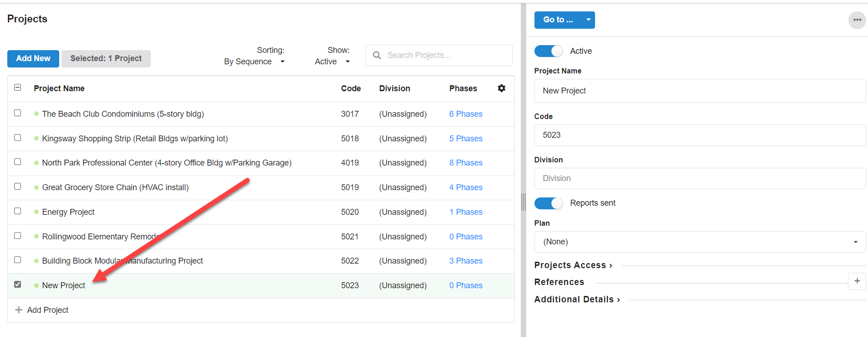Image resolution: width=868 pixels, height=337 pixels.
Task: Click the panel splitter handle
Action: 524,202
